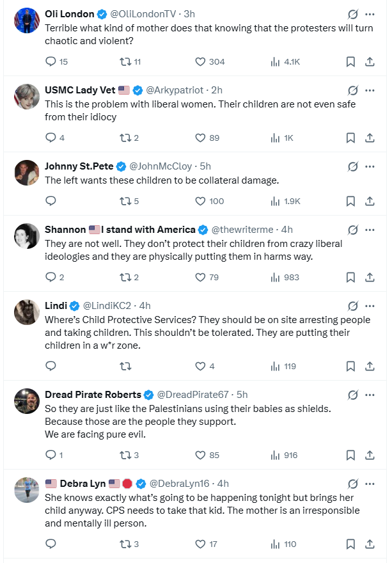View analytics on Dread Pirate Roberts tweet
This screenshot has width=392, height=563.
point(276,455)
